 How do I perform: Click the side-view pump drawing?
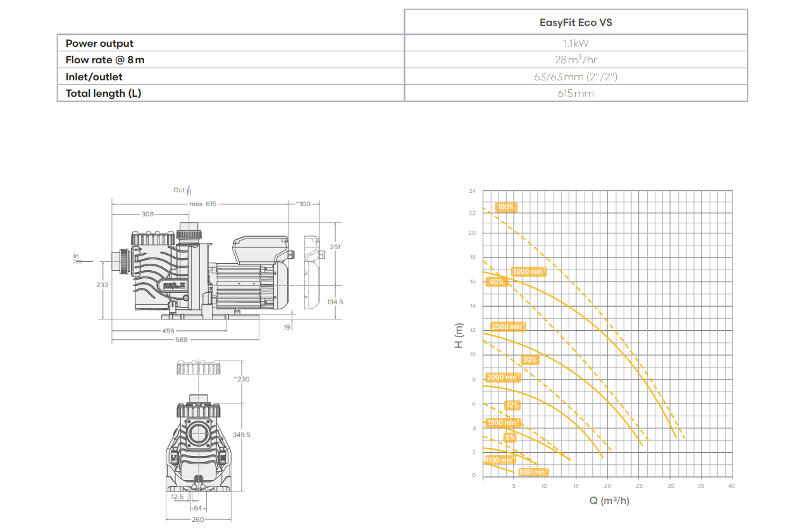click(202, 272)
